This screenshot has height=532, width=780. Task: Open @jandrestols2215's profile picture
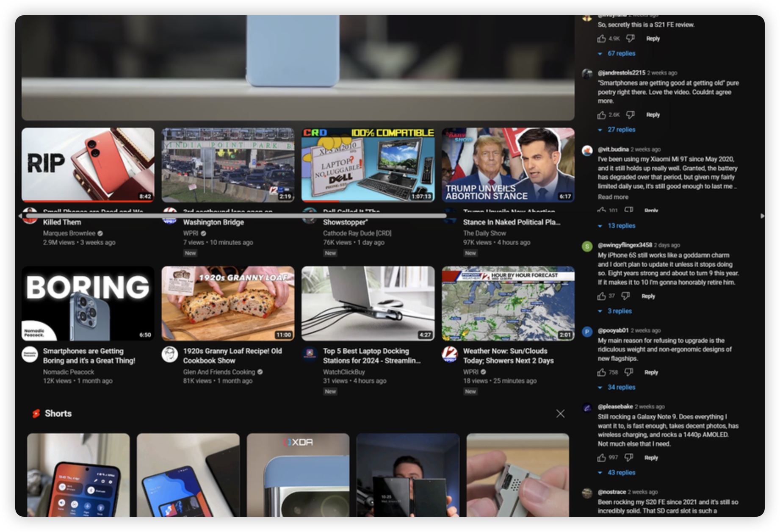click(x=587, y=74)
